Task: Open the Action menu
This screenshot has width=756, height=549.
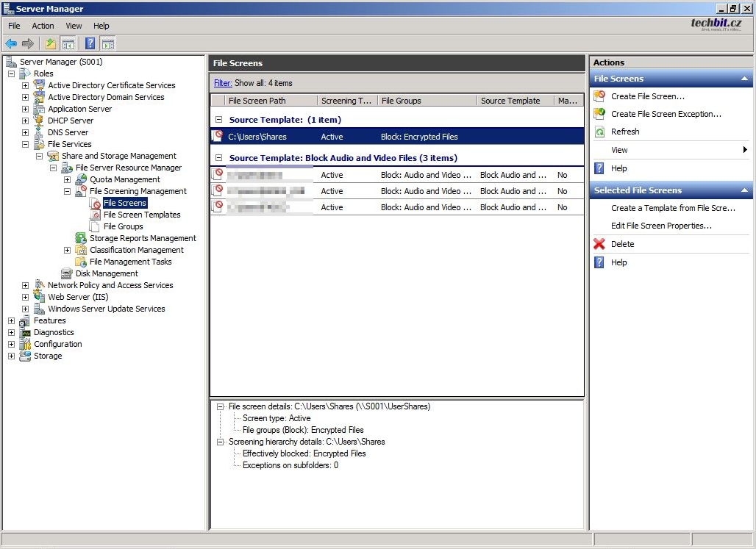Action: 43,26
